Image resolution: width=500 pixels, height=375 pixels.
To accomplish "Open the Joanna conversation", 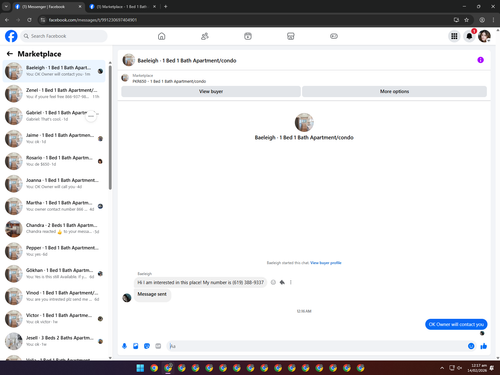I will (54, 183).
